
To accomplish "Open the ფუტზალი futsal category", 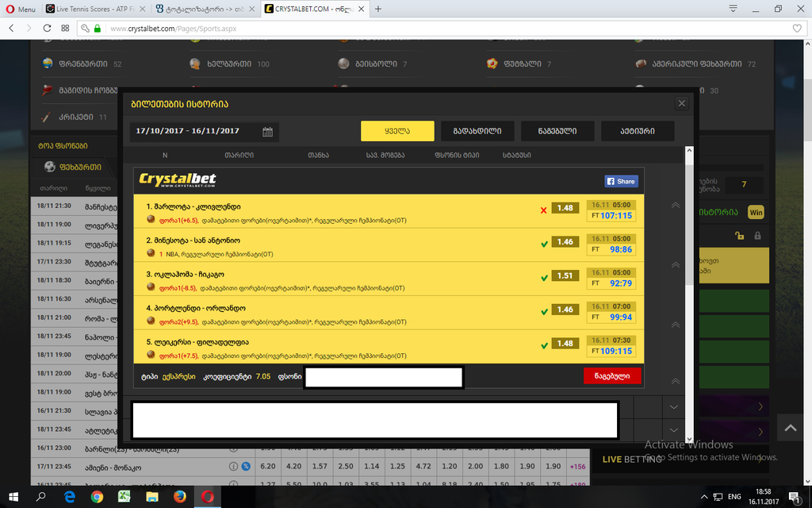I will click(519, 63).
